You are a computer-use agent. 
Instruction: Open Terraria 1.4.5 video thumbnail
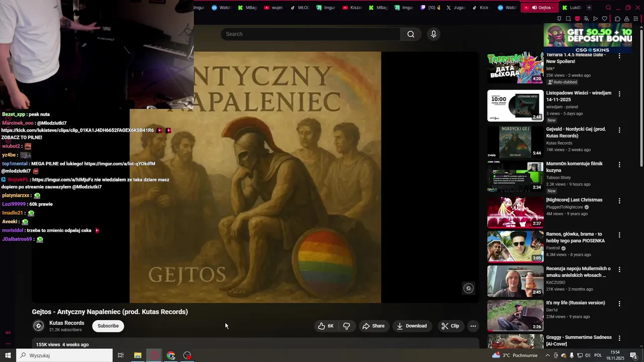pos(515,67)
